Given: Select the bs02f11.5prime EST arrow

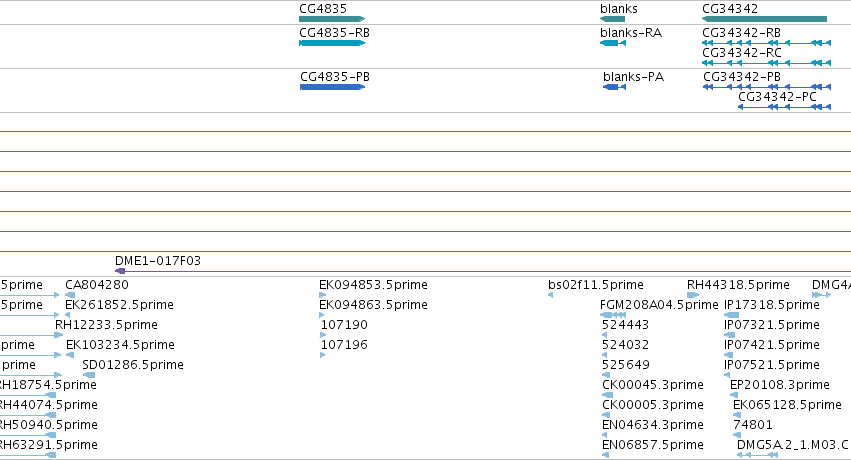Looking at the screenshot, I should 550,295.
